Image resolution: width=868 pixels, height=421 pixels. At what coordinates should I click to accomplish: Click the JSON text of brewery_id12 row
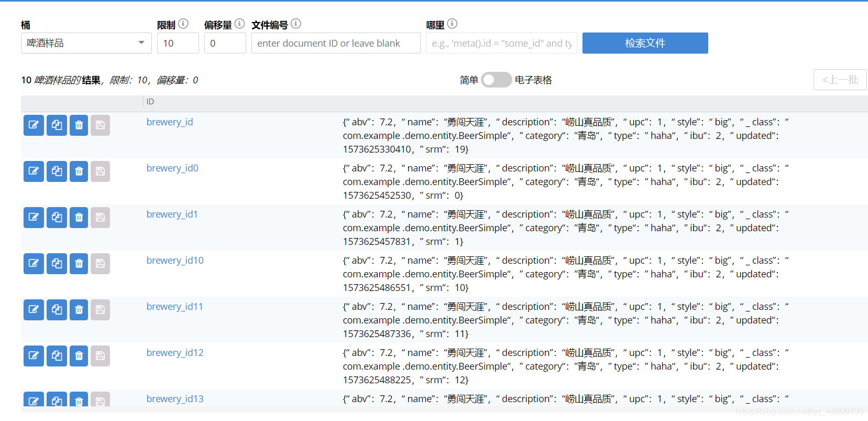point(566,366)
